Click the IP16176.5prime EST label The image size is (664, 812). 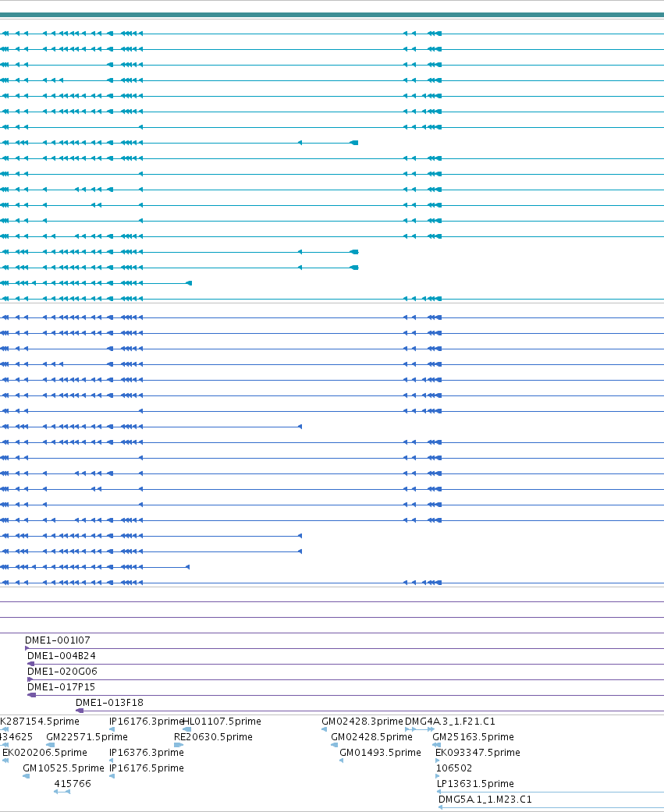tap(147, 768)
